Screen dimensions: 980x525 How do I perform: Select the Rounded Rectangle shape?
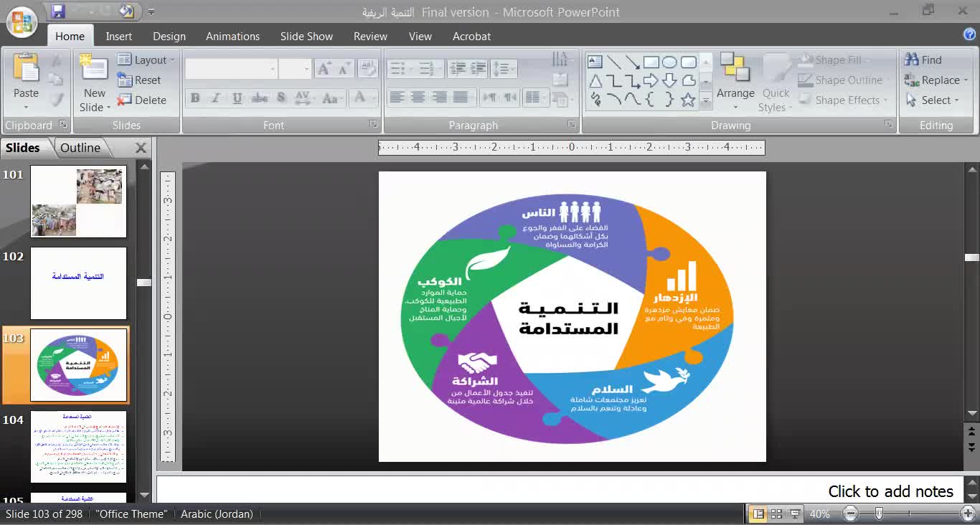tap(688, 62)
